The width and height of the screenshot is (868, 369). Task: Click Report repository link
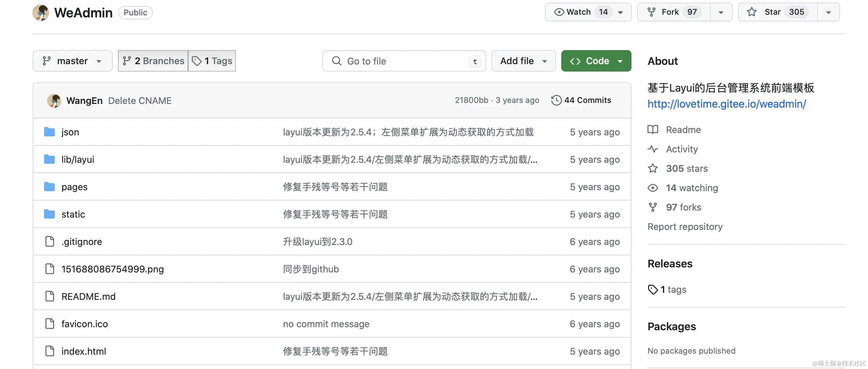coord(685,227)
